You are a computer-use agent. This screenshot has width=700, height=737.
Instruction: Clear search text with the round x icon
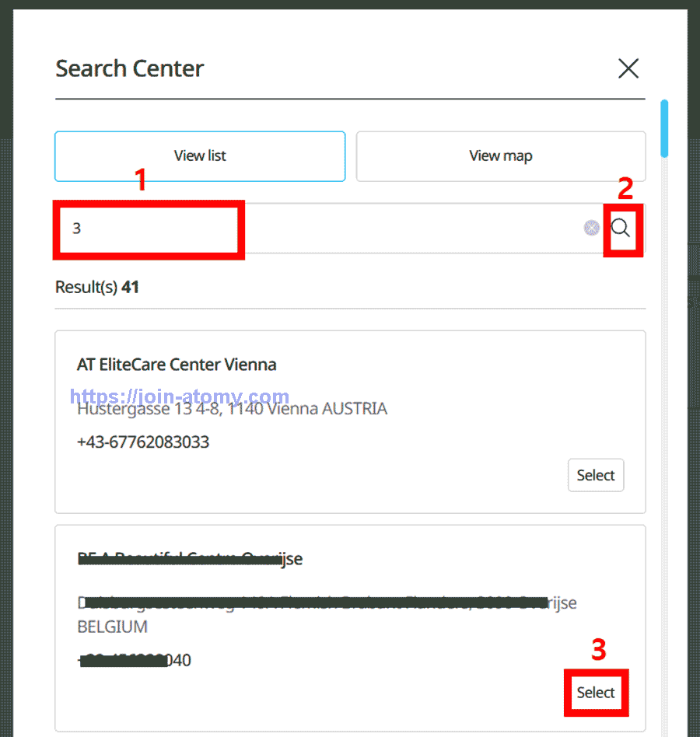tap(592, 228)
